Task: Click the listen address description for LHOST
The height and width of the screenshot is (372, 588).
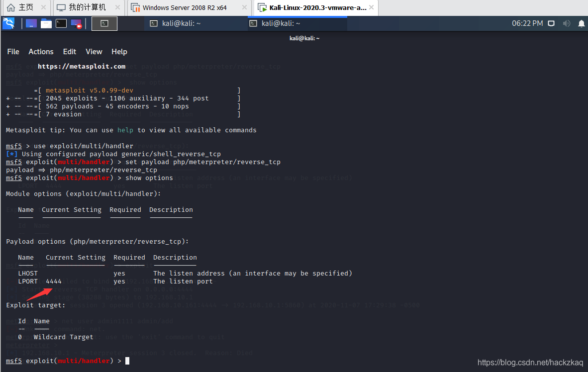Action: pos(253,274)
